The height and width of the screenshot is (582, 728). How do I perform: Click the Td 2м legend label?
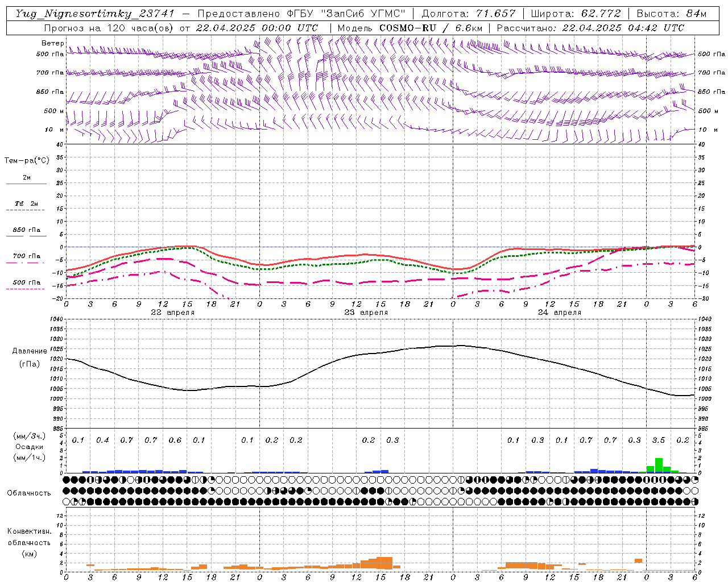(x=26, y=203)
